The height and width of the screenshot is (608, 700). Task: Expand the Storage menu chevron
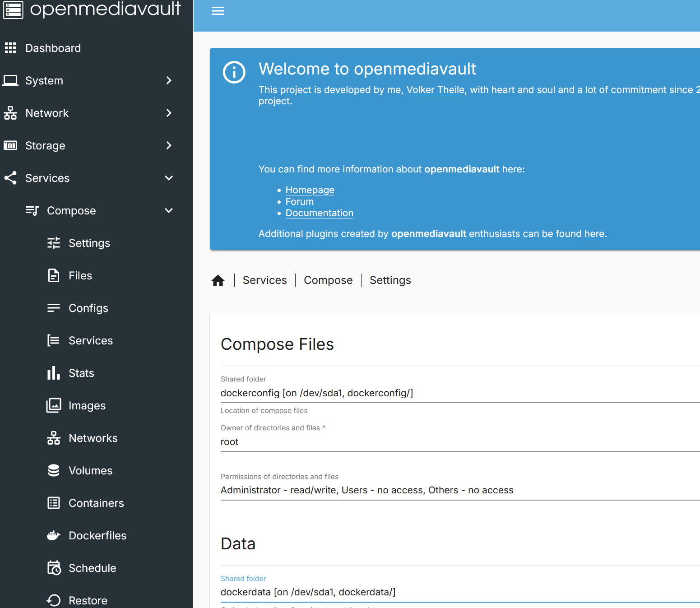coord(169,145)
